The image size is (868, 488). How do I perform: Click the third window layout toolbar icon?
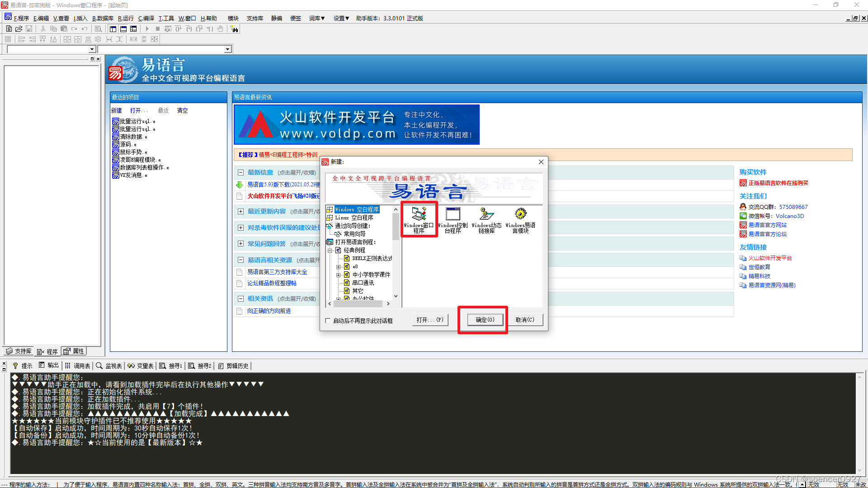(133, 29)
